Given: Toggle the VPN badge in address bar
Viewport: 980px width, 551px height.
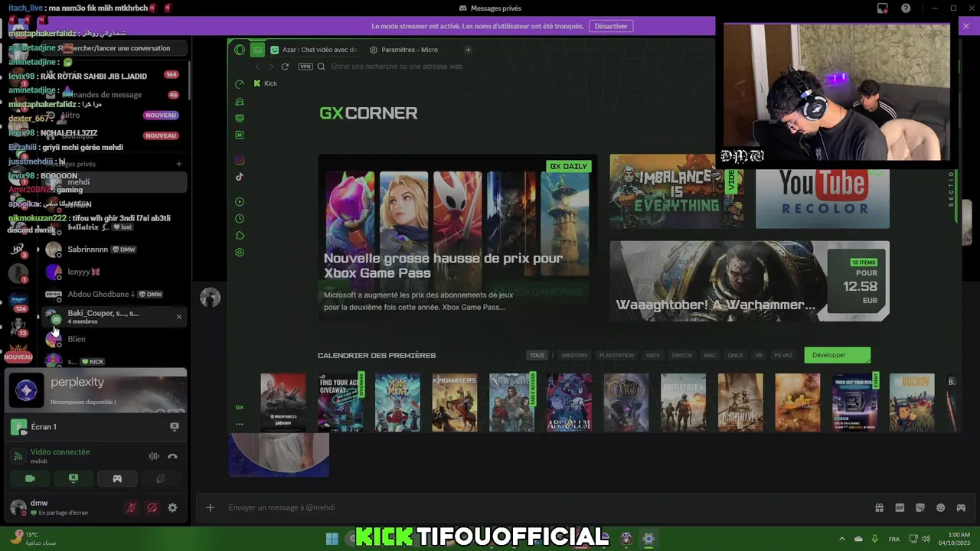Looking at the screenshot, I should pyautogui.click(x=305, y=67).
